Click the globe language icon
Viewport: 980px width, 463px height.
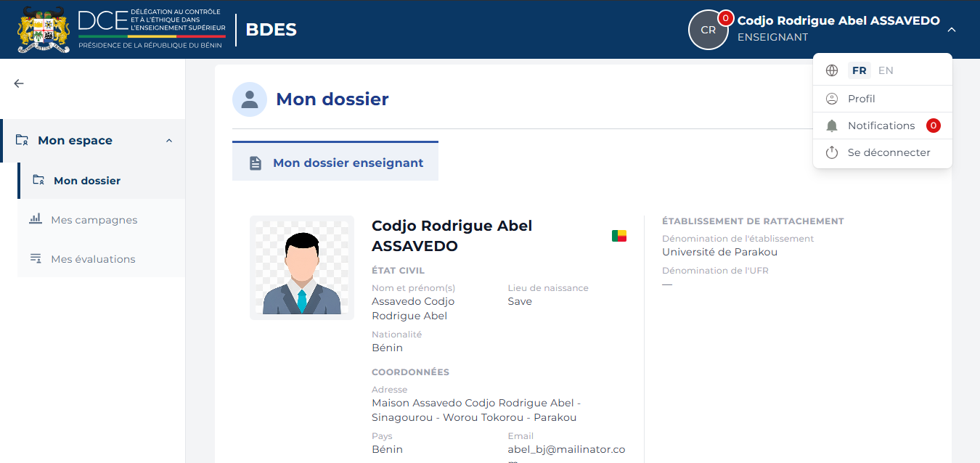coord(832,70)
